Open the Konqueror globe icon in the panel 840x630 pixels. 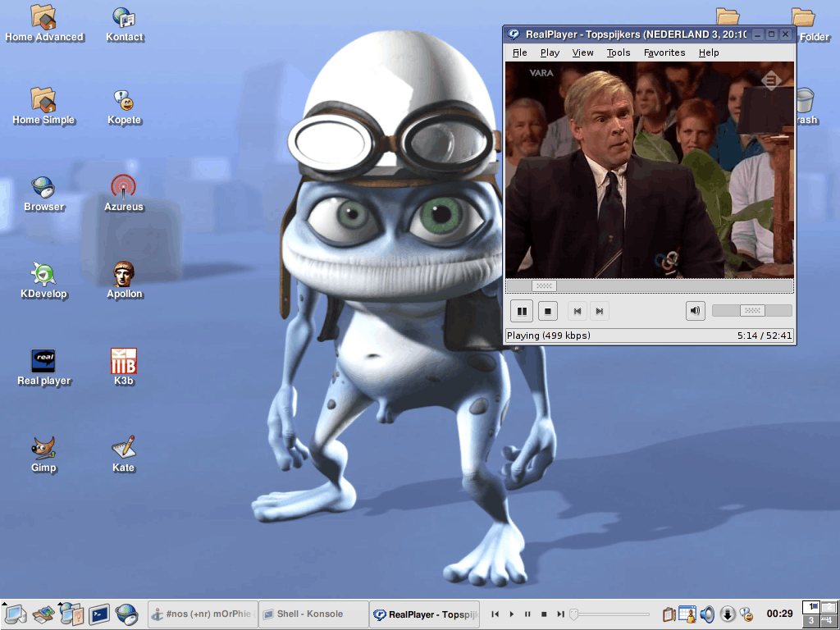point(127,614)
